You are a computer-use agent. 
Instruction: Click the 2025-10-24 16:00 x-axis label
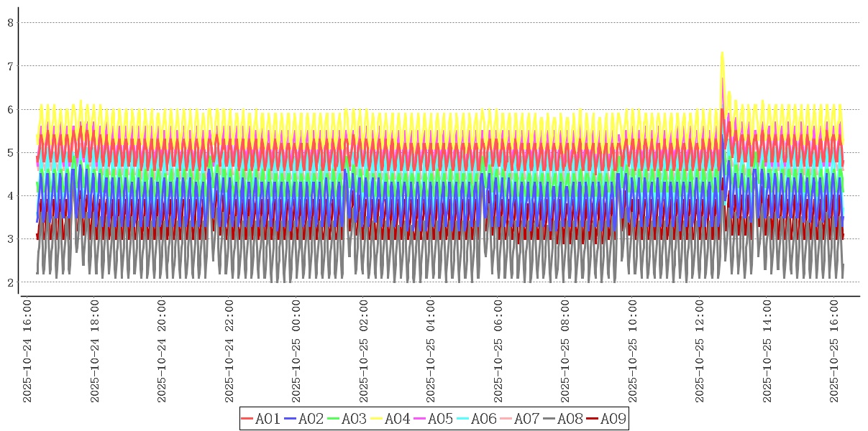(x=27, y=351)
